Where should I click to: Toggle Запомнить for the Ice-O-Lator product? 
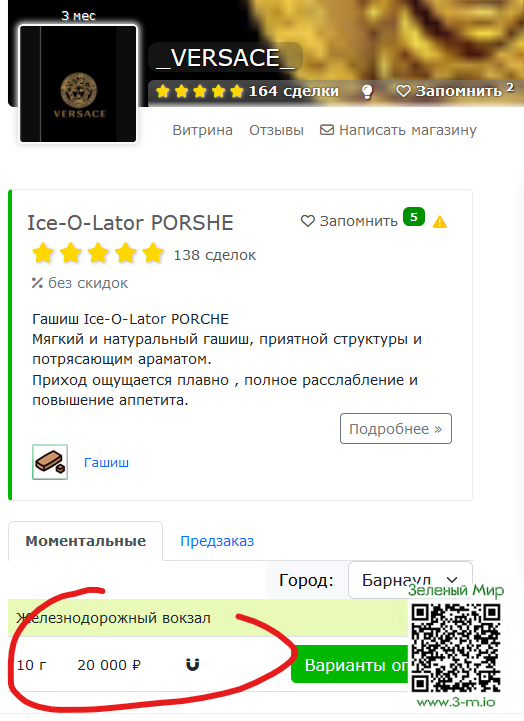pyautogui.click(x=349, y=221)
